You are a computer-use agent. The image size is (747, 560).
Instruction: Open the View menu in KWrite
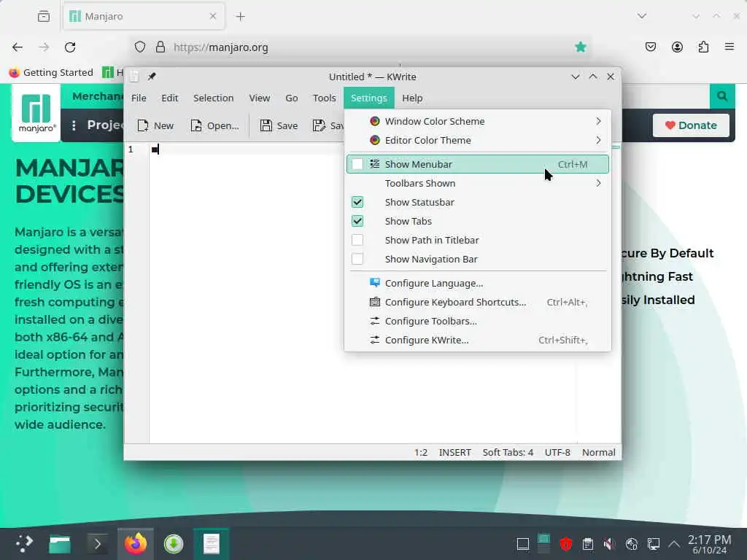259,98
